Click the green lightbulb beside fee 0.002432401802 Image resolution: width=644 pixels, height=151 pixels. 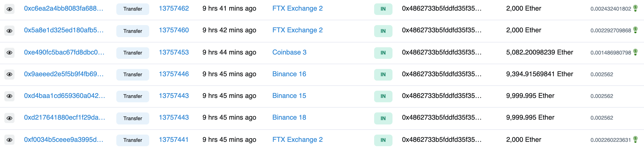tap(635, 8)
